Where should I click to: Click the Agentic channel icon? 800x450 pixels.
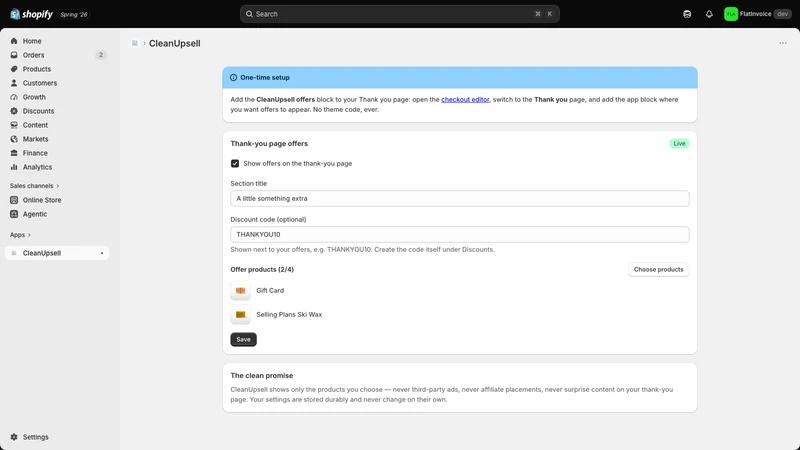tap(14, 214)
